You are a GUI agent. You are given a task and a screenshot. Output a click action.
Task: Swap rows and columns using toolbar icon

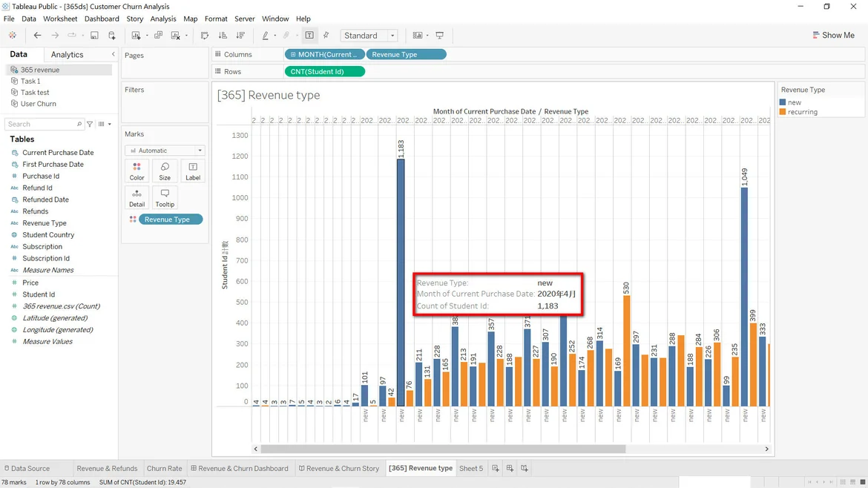coord(205,36)
